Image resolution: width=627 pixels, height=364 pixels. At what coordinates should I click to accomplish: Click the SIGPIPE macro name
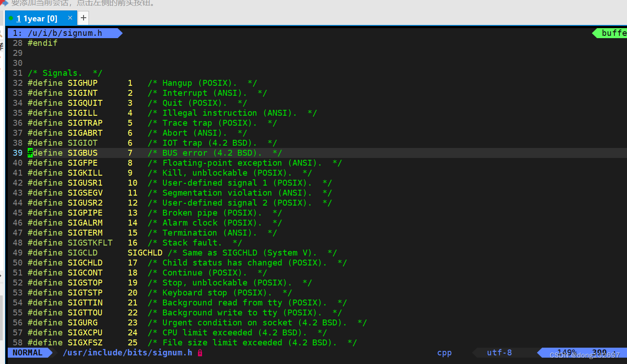(x=85, y=213)
